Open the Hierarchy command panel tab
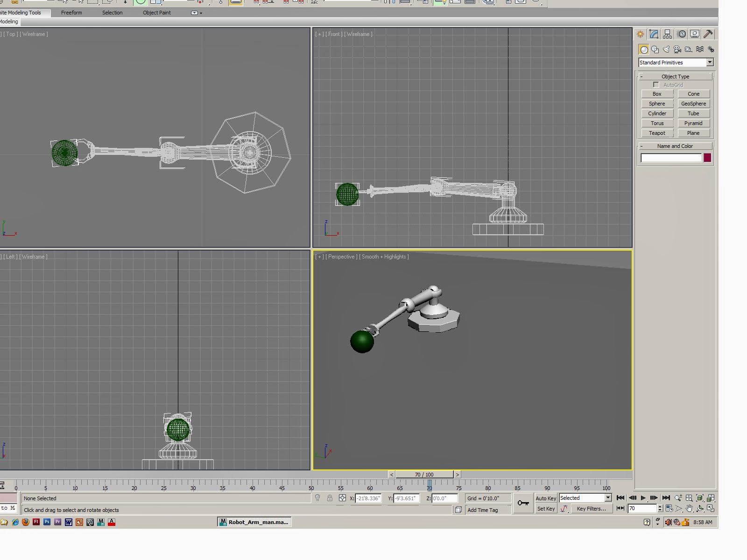Screen dimensions: 747x560 (668, 34)
